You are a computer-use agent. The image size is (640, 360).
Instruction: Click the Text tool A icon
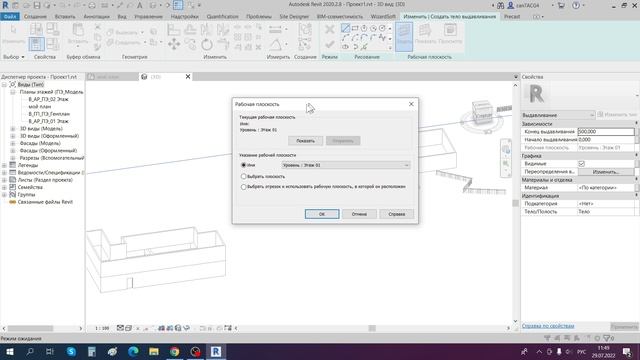click(140, 5)
